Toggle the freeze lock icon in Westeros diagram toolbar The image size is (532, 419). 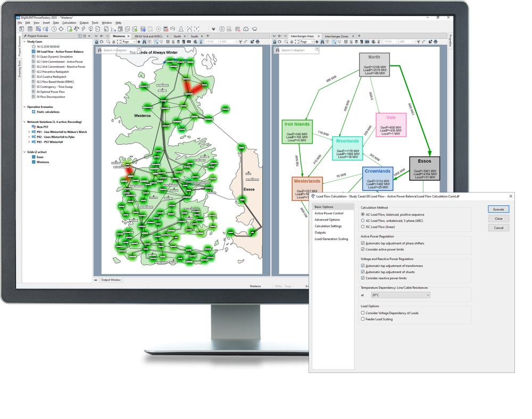coord(97,41)
